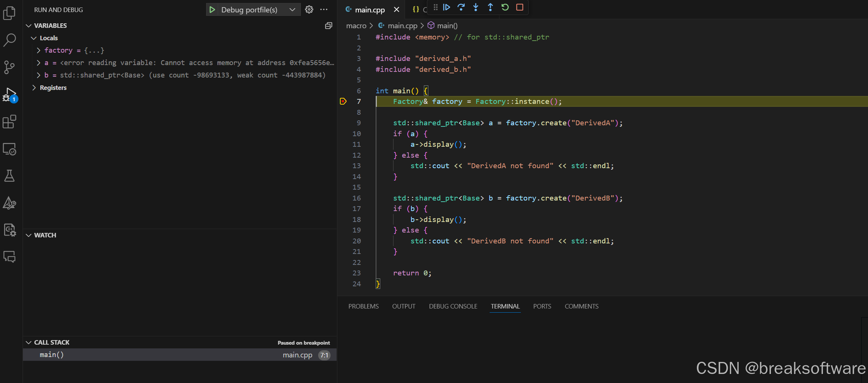Viewport: 868px width, 383px height.
Task: Open Remote Explorer in activity bar
Action: coord(9,149)
